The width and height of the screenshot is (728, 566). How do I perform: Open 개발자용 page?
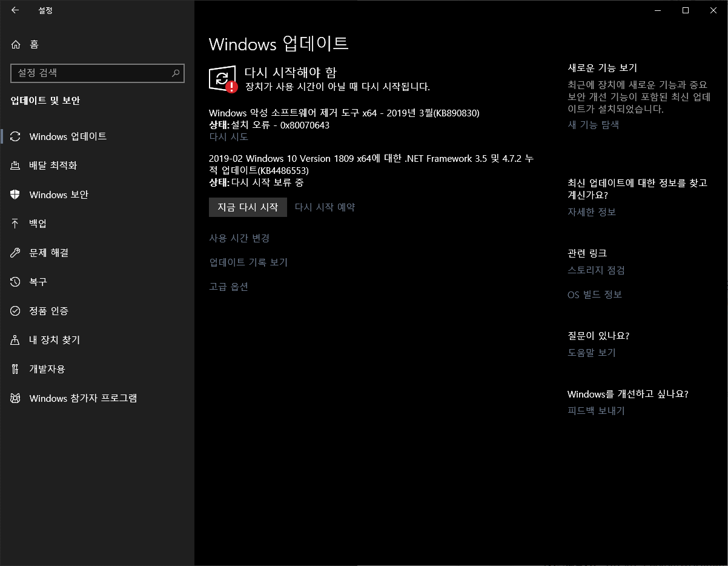coord(97,369)
